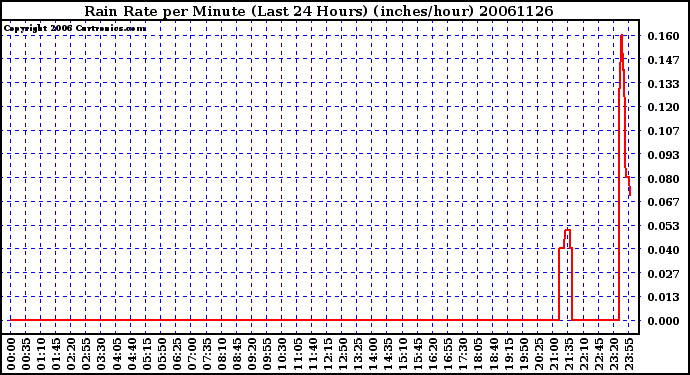
Task: Click the 05:50 time label
Action: tap(161, 354)
